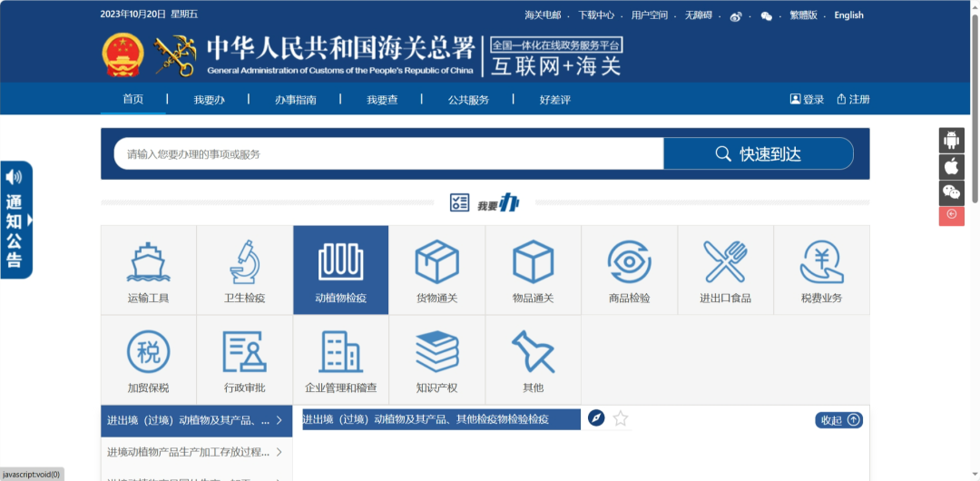Open 进出口食品 fork and knife icon
The height and width of the screenshot is (481, 980).
click(725, 270)
